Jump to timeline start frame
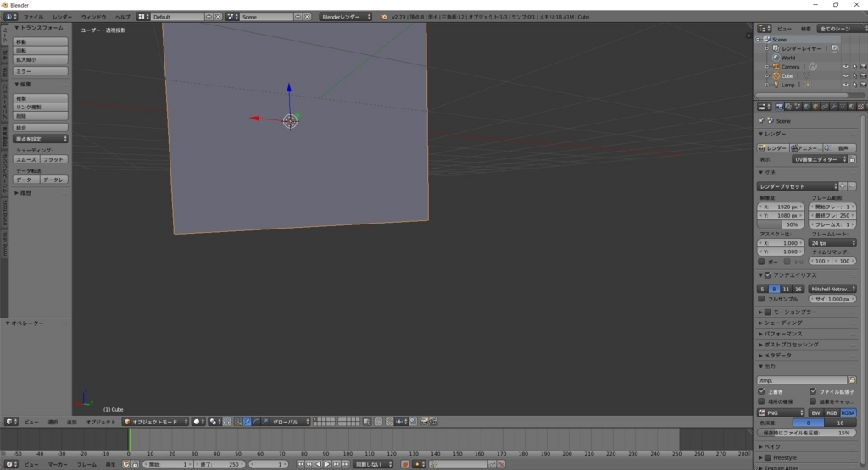Image resolution: width=868 pixels, height=470 pixels. 301,464
